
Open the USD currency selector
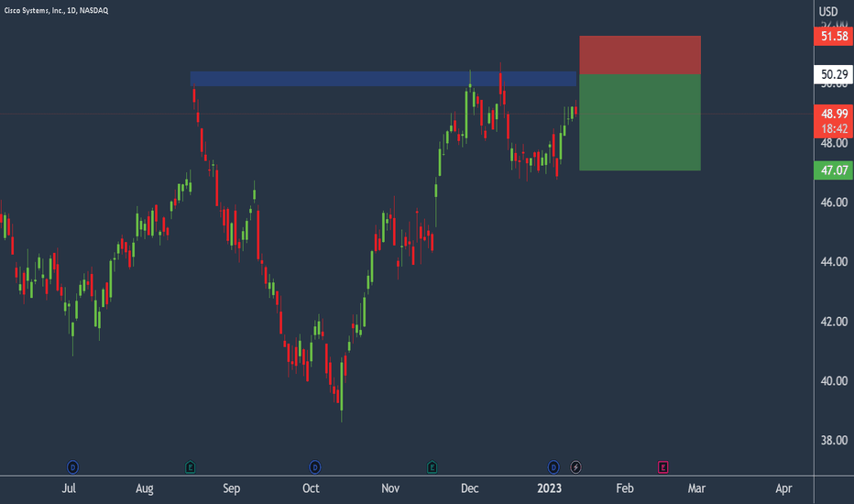pyautogui.click(x=828, y=11)
